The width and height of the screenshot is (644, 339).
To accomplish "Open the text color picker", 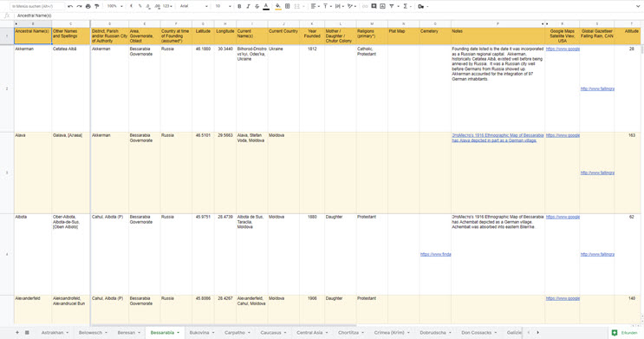I will 266,6.
